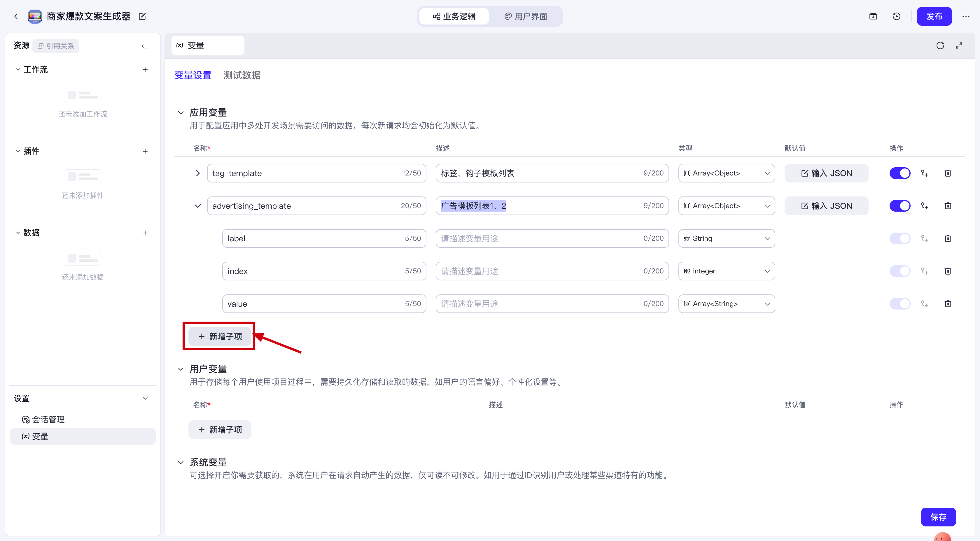Image resolution: width=980 pixels, height=541 pixels.
Task: Toggle off the tag_template variable switch
Action: (x=900, y=173)
